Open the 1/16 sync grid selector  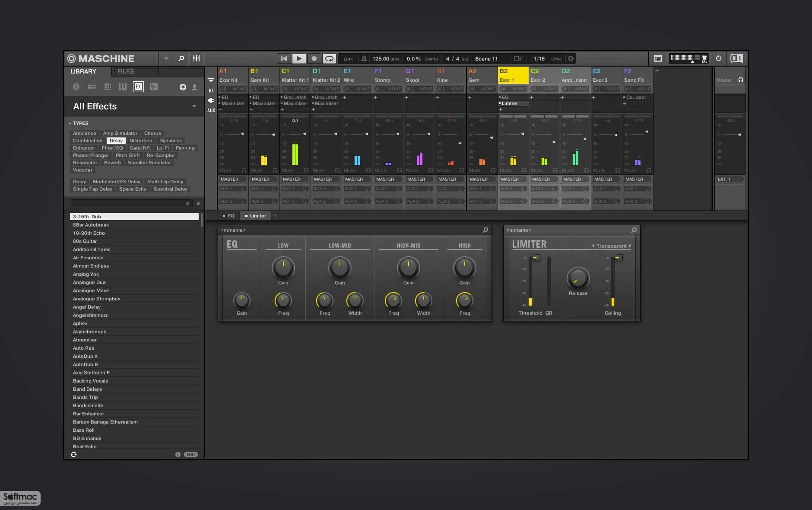(539, 59)
